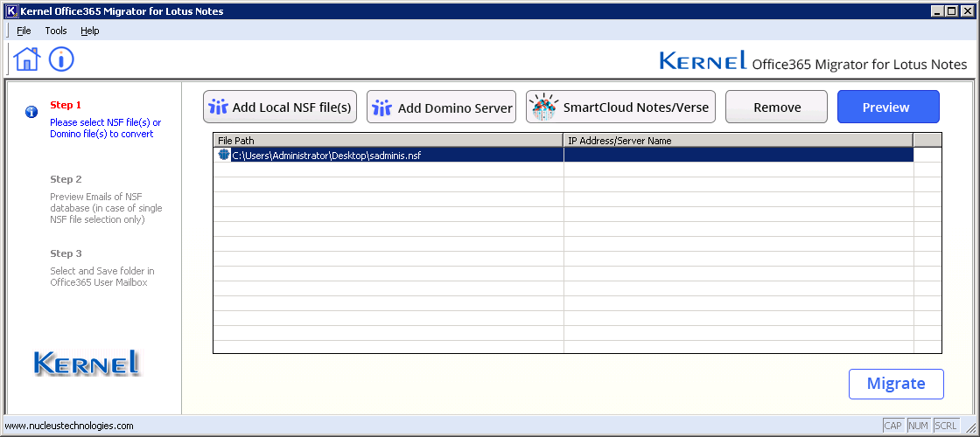Maximize the application window
This screenshot has height=437, width=980.
pos(951,11)
